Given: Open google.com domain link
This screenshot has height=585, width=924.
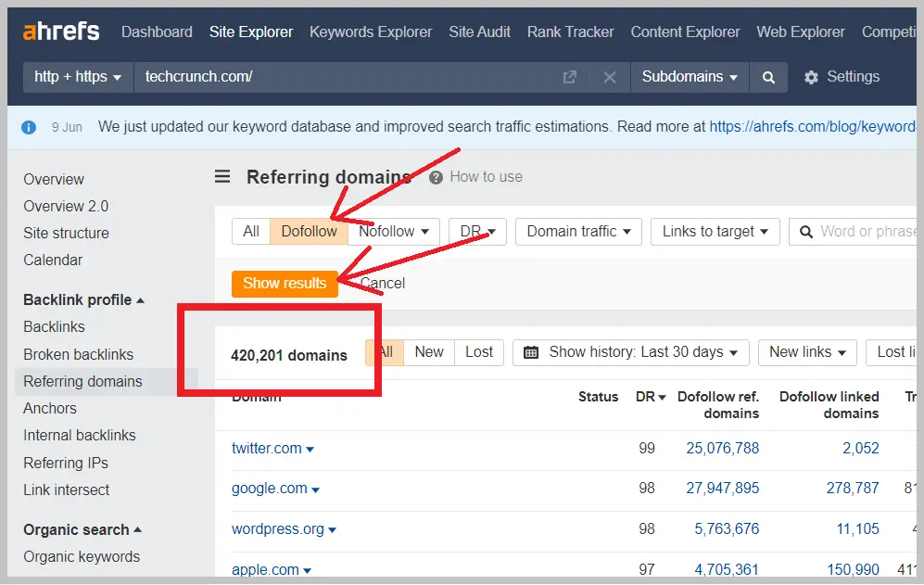Looking at the screenshot, I should point(270,489).
